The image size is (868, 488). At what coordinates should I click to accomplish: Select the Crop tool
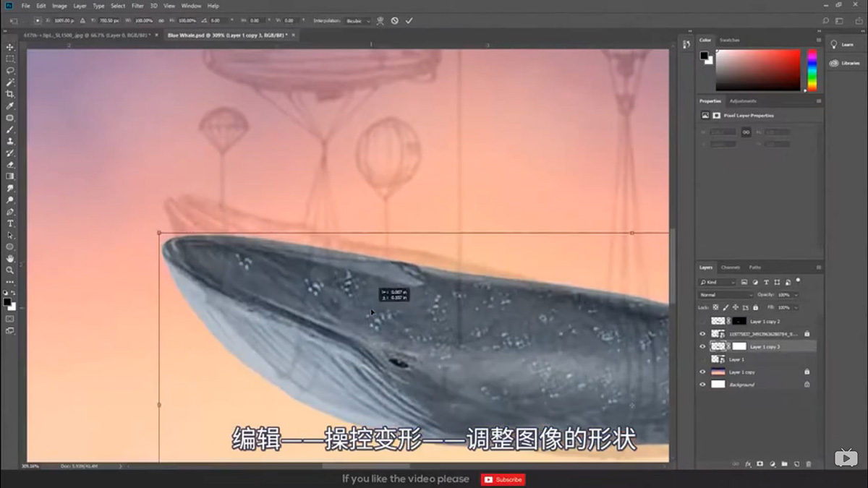point(10,94)
